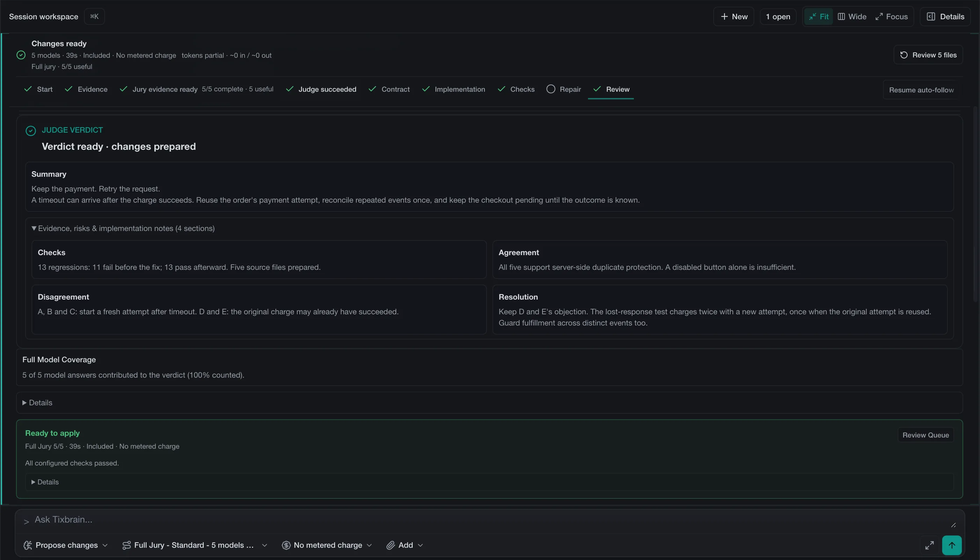Toggle the Details side panel button

click(x=945, y=16)
